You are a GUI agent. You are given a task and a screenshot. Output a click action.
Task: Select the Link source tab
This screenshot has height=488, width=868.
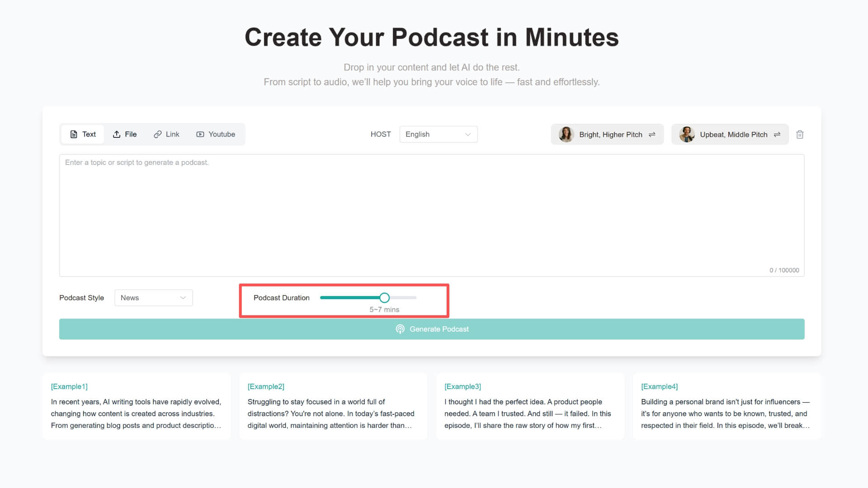pyautogui.click(x=166, y=134)
